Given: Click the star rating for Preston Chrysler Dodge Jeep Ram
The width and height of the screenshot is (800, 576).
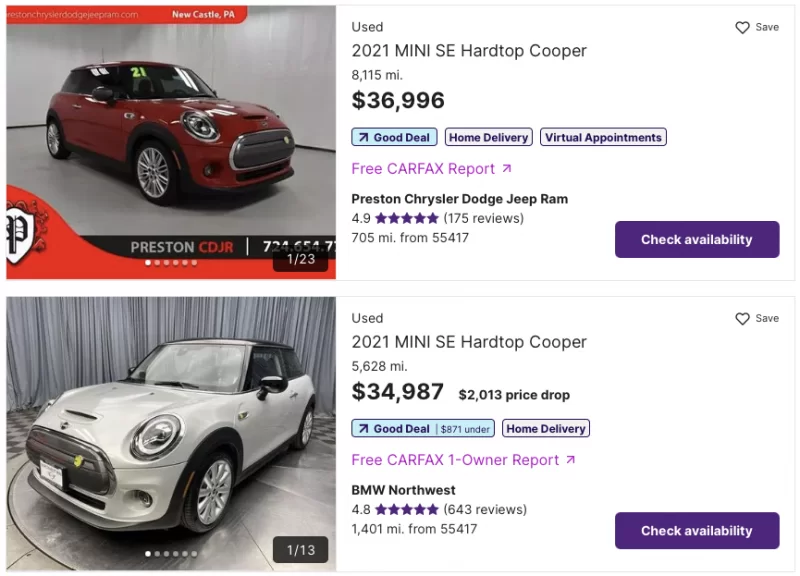Looking at the screenshot, I should (x=406, y=218).
